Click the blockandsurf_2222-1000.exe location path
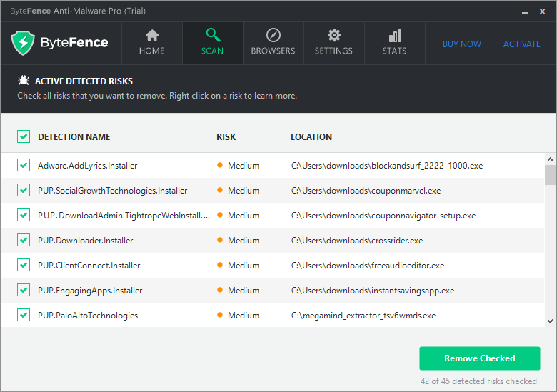Screen dimensions: 557x392 click(x=387, y=166)
